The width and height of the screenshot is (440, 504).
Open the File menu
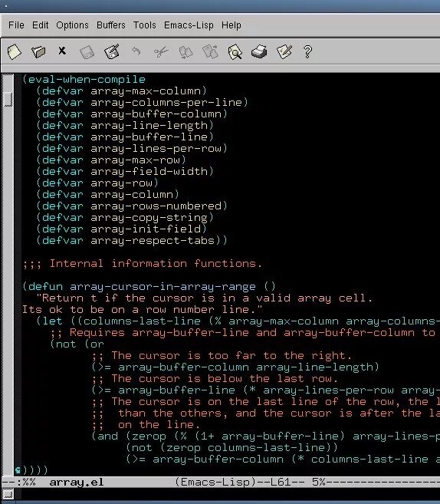(x=16, y=25)
